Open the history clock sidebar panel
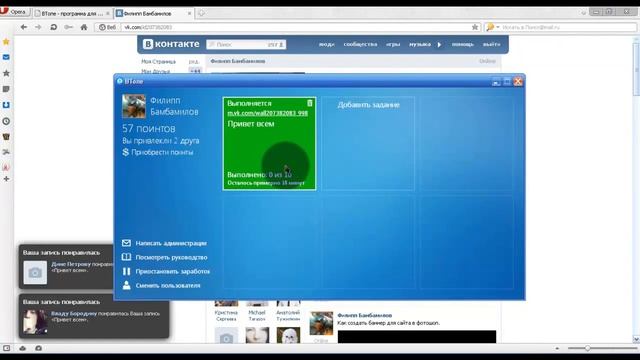This screenshot has width=640, height=360. point(6,121)
